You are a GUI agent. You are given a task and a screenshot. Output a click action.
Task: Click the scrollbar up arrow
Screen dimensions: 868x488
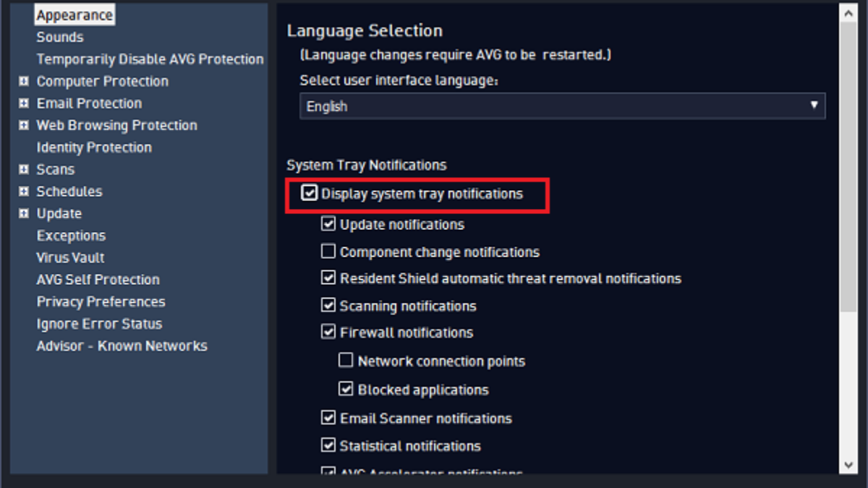848,12
